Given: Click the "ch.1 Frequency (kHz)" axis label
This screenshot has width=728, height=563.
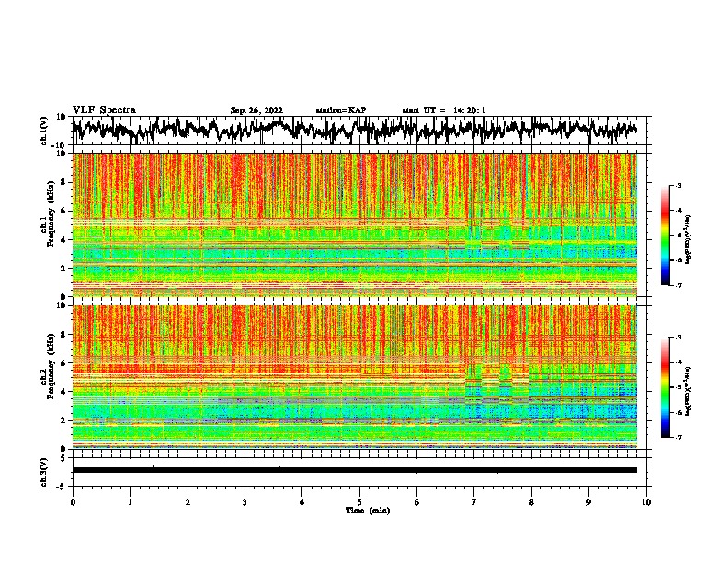Looking at the screenshot, I should coord(47,214).
